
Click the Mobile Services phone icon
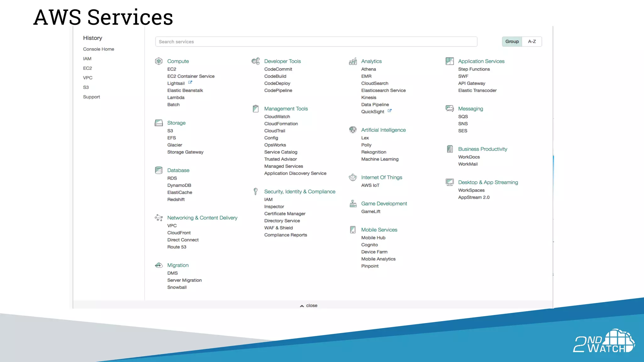pyautogui.click(x=353, y=230)
